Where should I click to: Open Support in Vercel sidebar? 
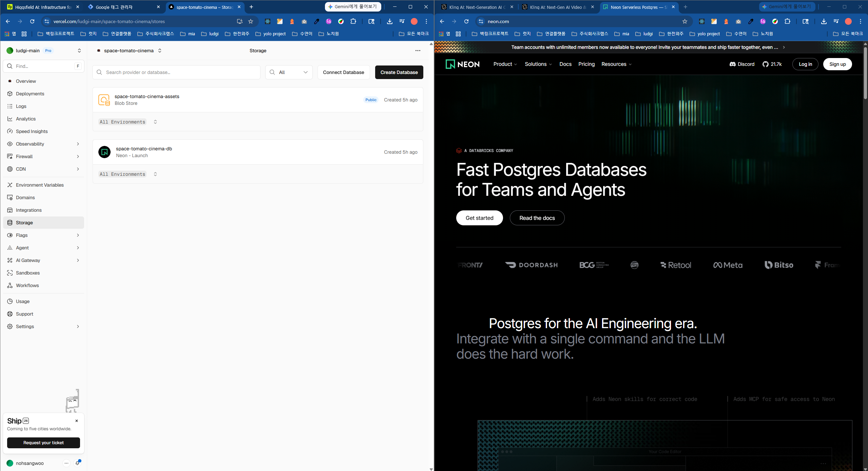coord(43,314)
